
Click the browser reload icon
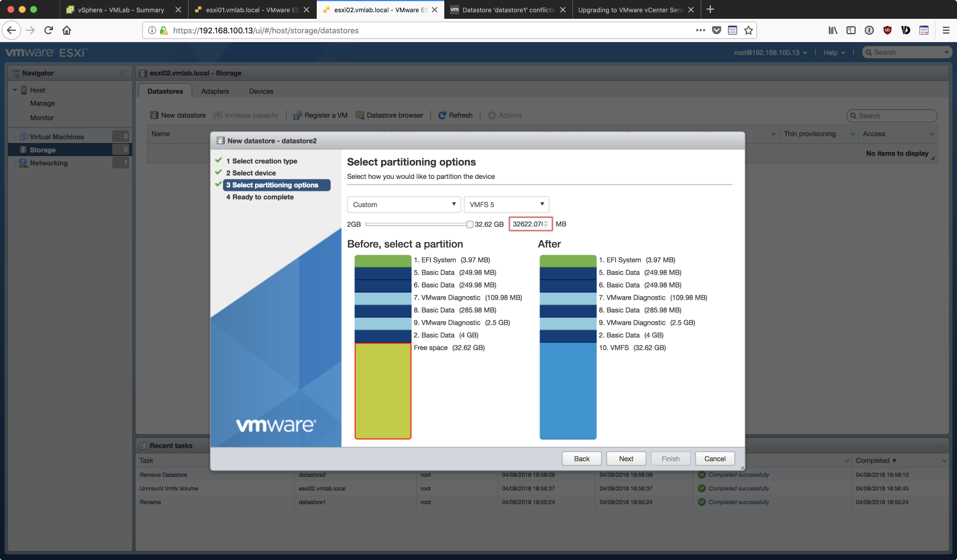[x=48, y=30]
